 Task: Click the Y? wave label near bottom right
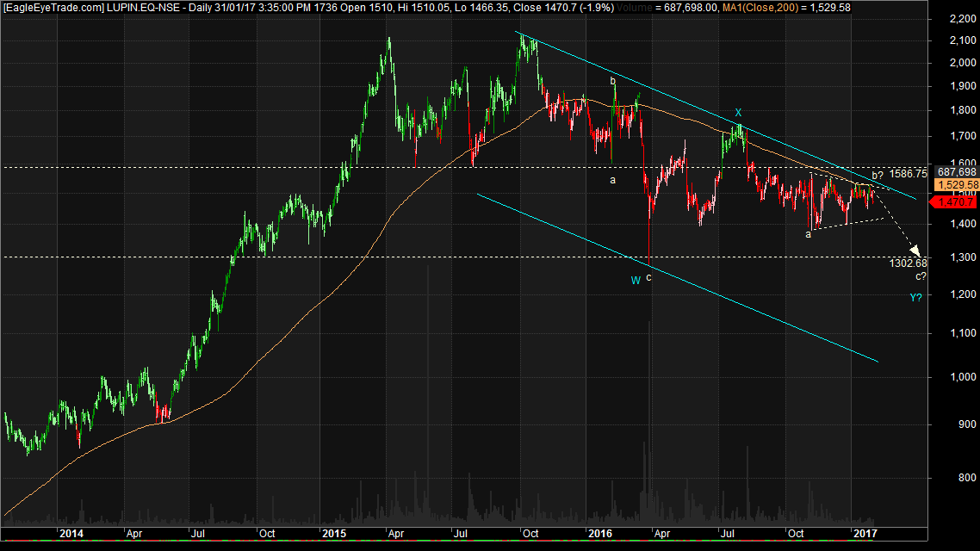pyautogui.click(x=915, y=298)
